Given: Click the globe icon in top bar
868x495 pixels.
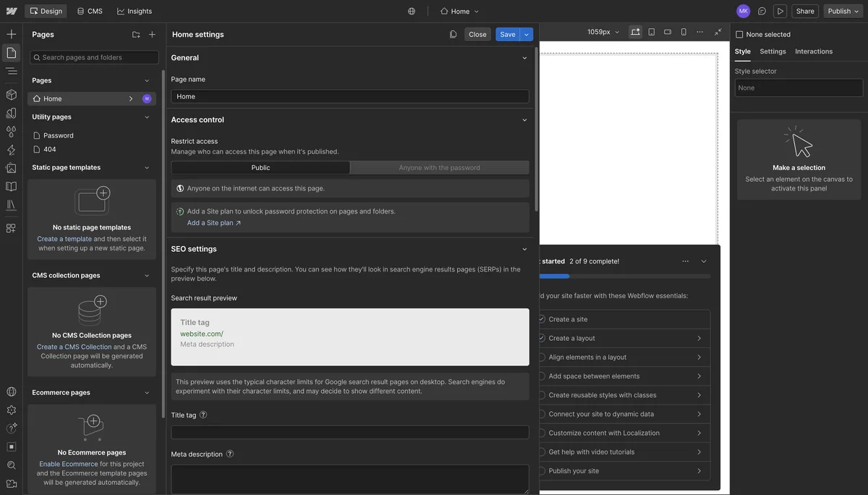Looking at the screenshot, I should 412,11.
